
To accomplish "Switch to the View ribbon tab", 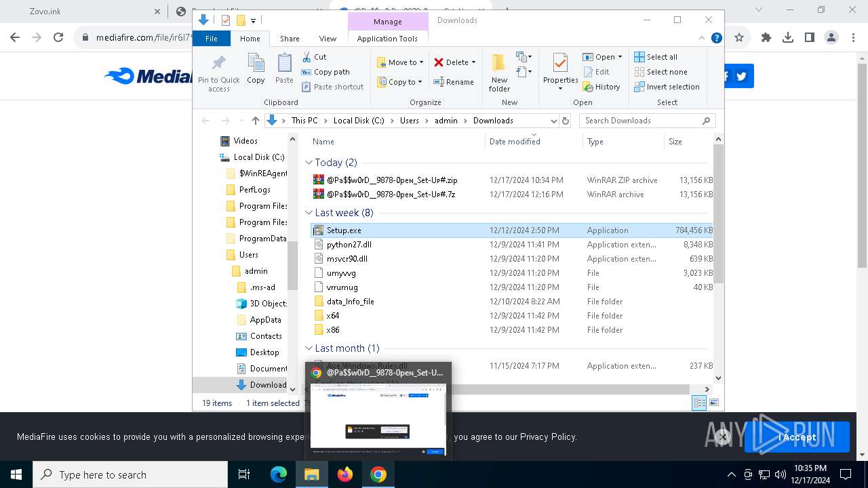I will [328, 39].
